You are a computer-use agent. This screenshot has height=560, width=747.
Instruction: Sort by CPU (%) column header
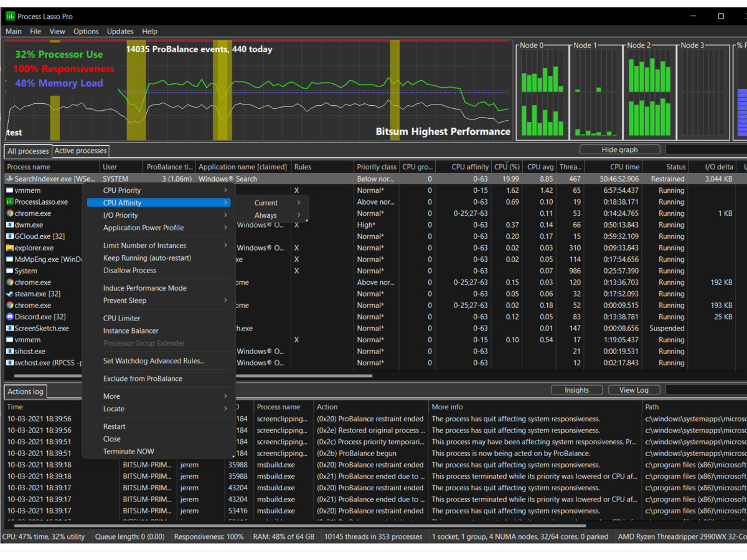pyautogui.click(x=507, y=167)
